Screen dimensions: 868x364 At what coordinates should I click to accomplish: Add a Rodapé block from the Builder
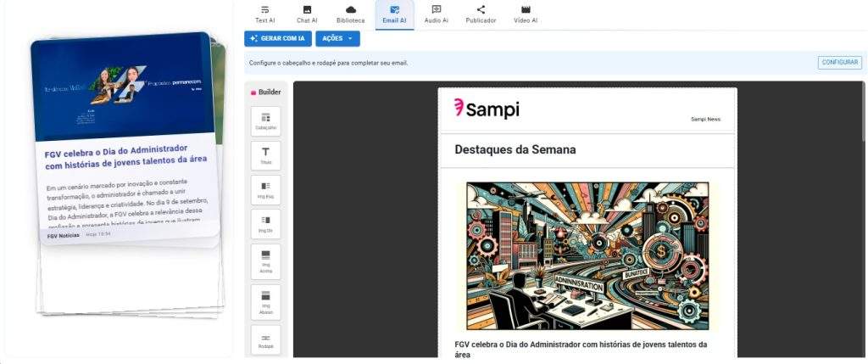265,339
